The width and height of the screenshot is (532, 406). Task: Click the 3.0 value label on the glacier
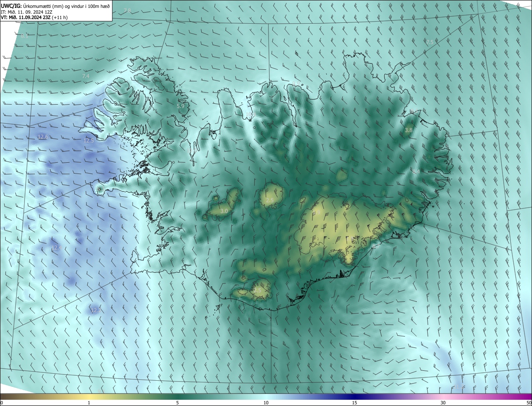pyautogui.click(x=224, y=211)
